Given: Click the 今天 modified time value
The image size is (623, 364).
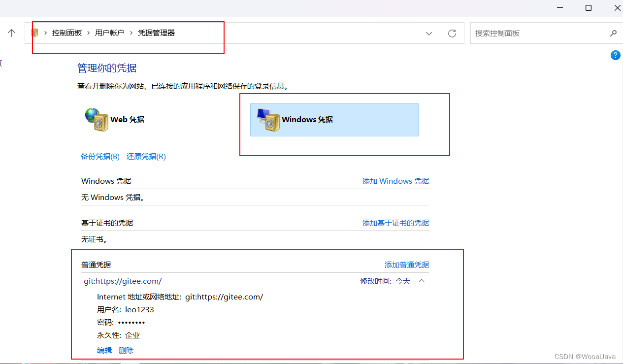Looking at the screenshot, I should pos(403,281).
